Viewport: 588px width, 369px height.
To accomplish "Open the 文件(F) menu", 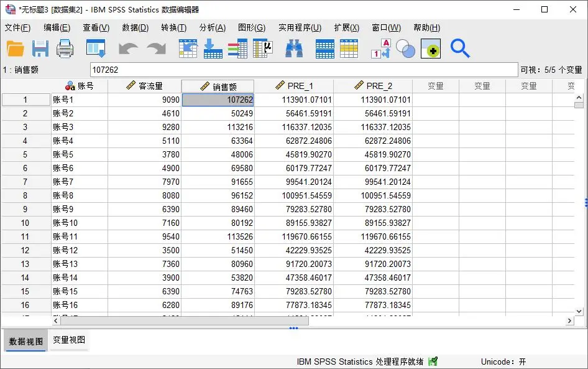I will pyautogui.click(x=17, y=28).
